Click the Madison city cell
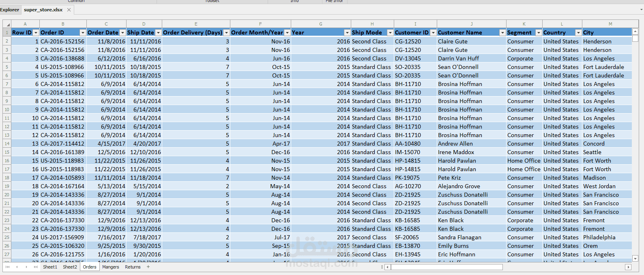Viewport: 644px width, 275px height. pos(607,178)
